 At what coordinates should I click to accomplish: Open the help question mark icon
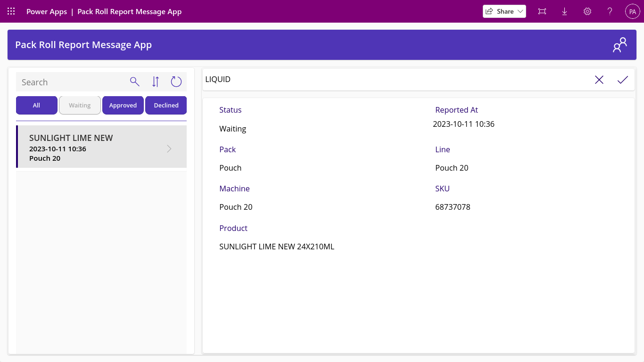tap(610, 11)
